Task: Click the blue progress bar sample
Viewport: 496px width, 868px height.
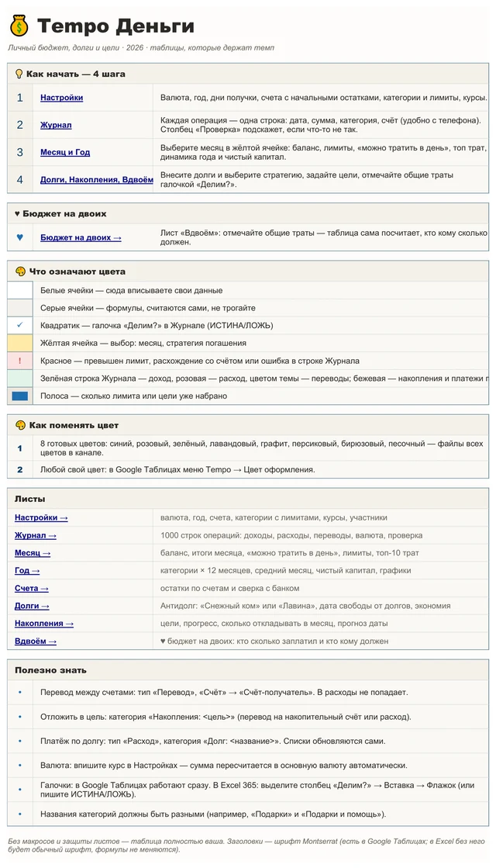Action: point(20,396)
